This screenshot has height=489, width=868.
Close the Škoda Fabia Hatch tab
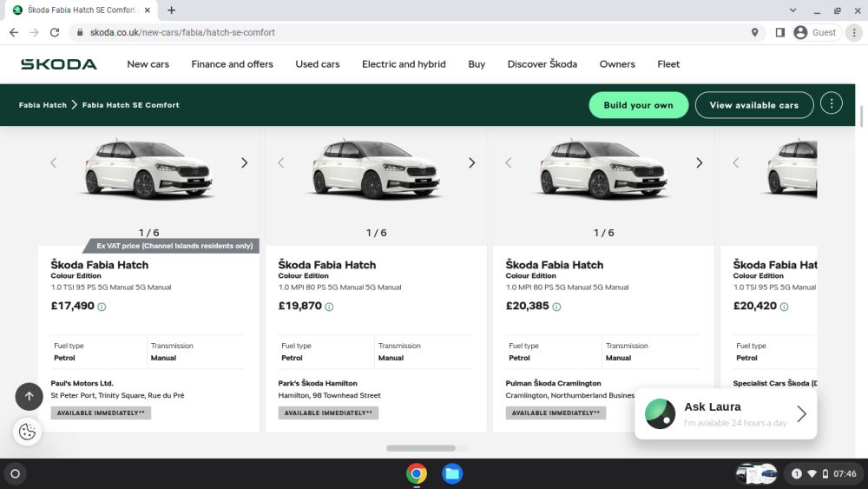[148, 10]
